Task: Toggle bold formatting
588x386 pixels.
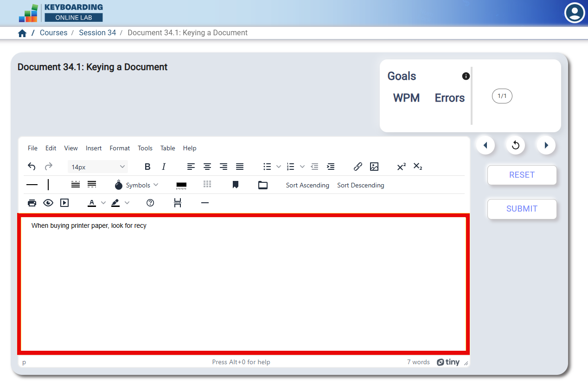Action: (x=147, y=166)
